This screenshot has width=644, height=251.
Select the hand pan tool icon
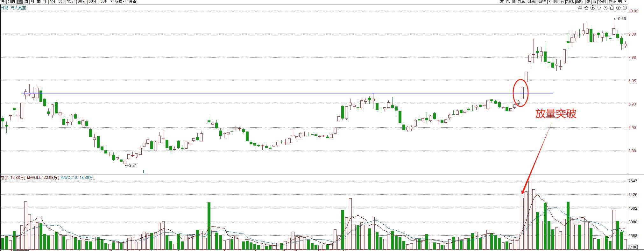(x=586, y=8)
